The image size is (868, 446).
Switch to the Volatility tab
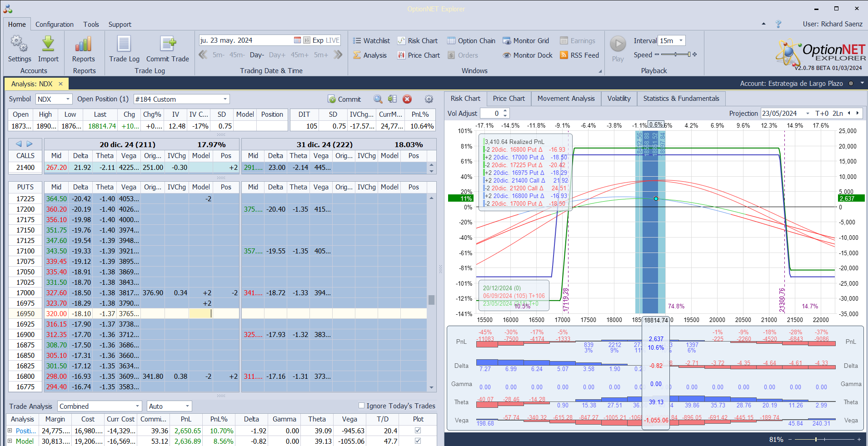tap(619, 99)
